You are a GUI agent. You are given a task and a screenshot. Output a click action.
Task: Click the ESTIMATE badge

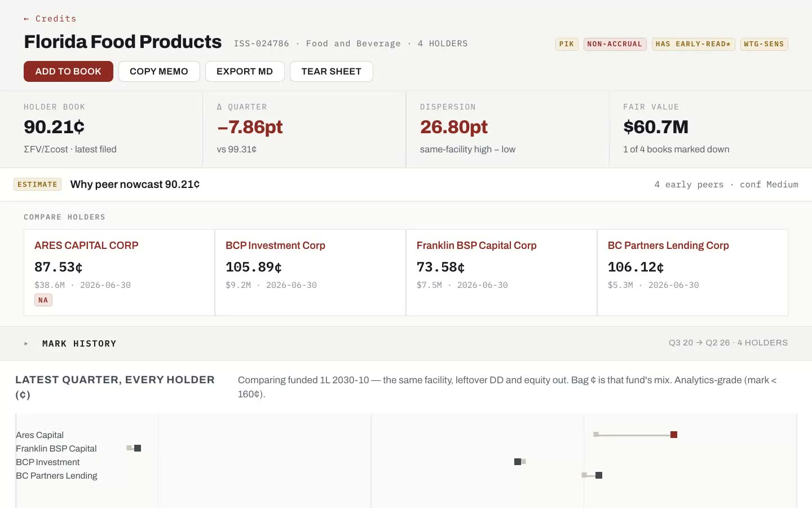[37, 185]
